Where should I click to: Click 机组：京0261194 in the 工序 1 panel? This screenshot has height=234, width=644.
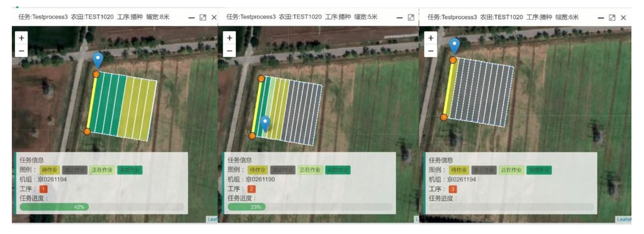pos(43,179)
